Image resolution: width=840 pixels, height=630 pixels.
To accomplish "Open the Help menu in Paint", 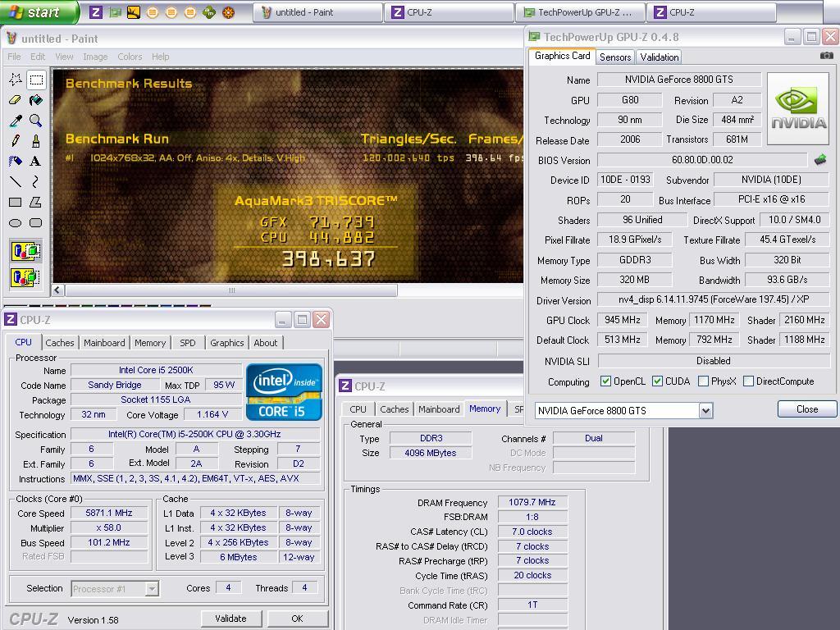I will point(160,57).
